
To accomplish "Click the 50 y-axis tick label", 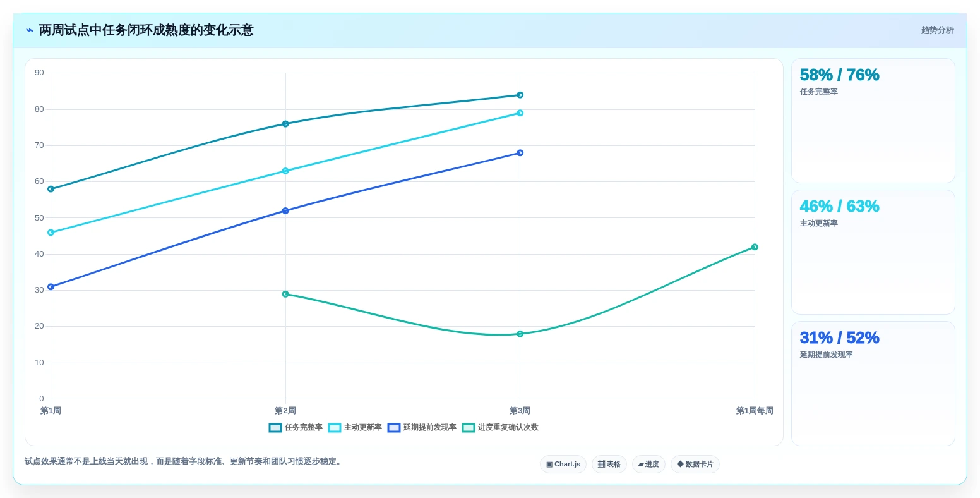I will click(x=40, y=218).
